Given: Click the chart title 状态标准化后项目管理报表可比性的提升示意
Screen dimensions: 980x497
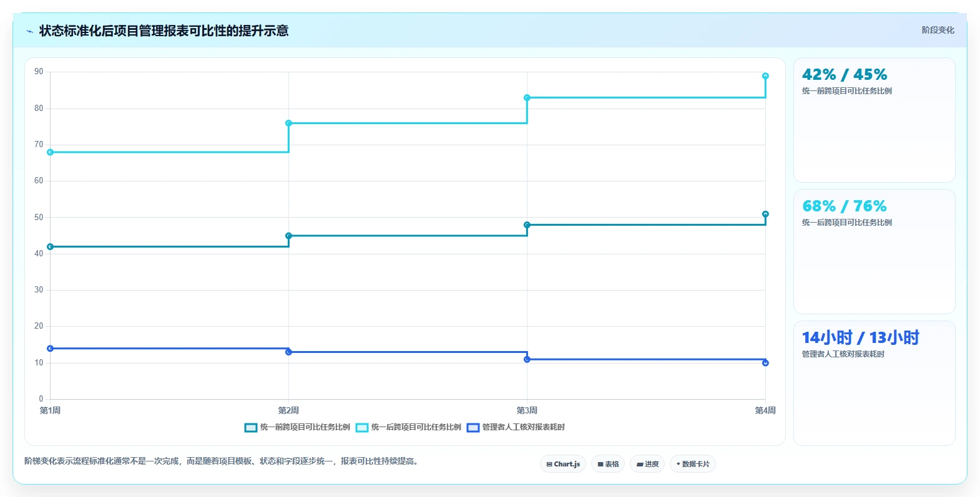Looking at the screenshot, I should [164, 31].
